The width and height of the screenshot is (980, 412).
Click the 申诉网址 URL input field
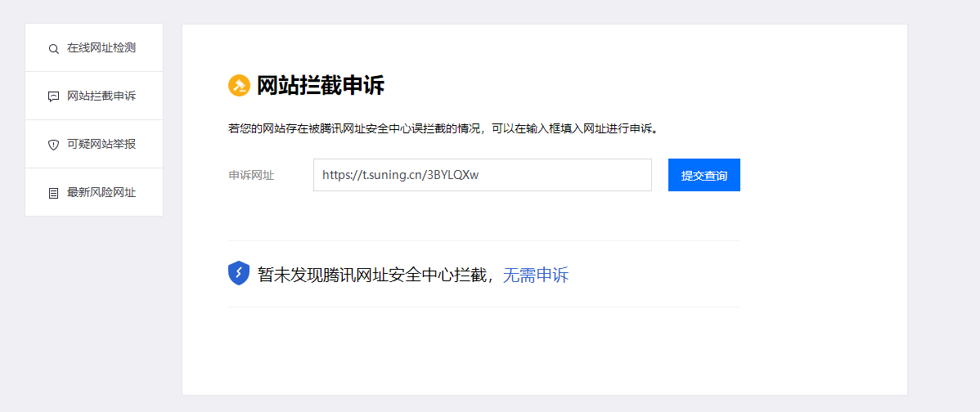click(x=483, y=175)
